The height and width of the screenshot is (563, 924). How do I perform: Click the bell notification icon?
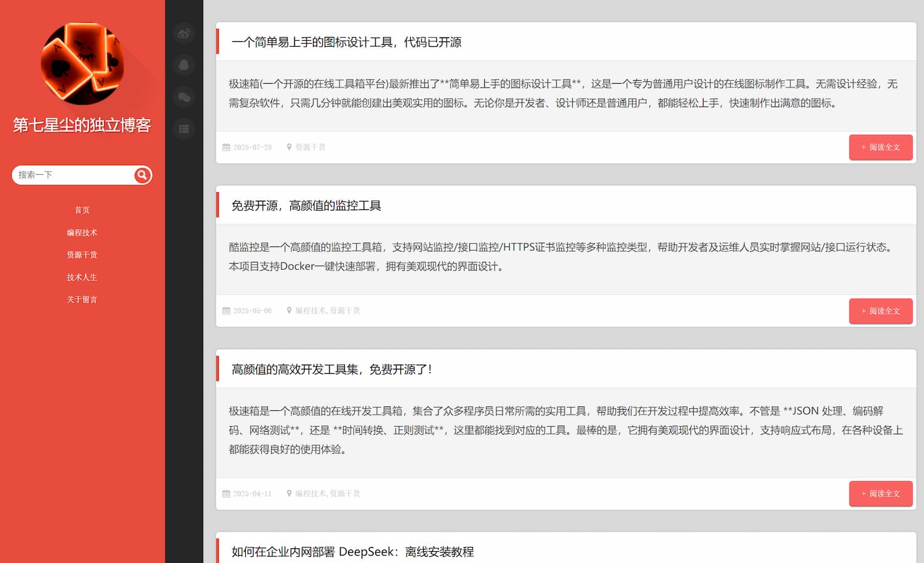click(x=184, y=65)
